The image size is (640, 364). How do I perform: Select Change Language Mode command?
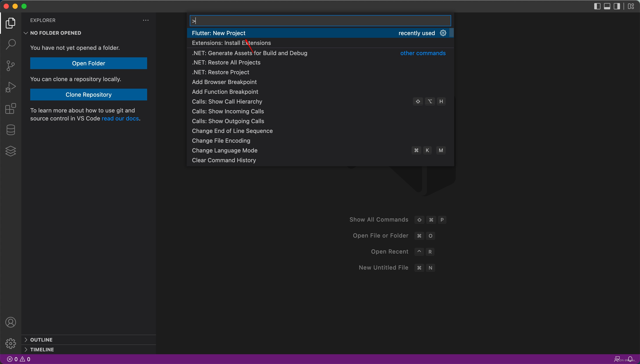click(x=224, y=150)
